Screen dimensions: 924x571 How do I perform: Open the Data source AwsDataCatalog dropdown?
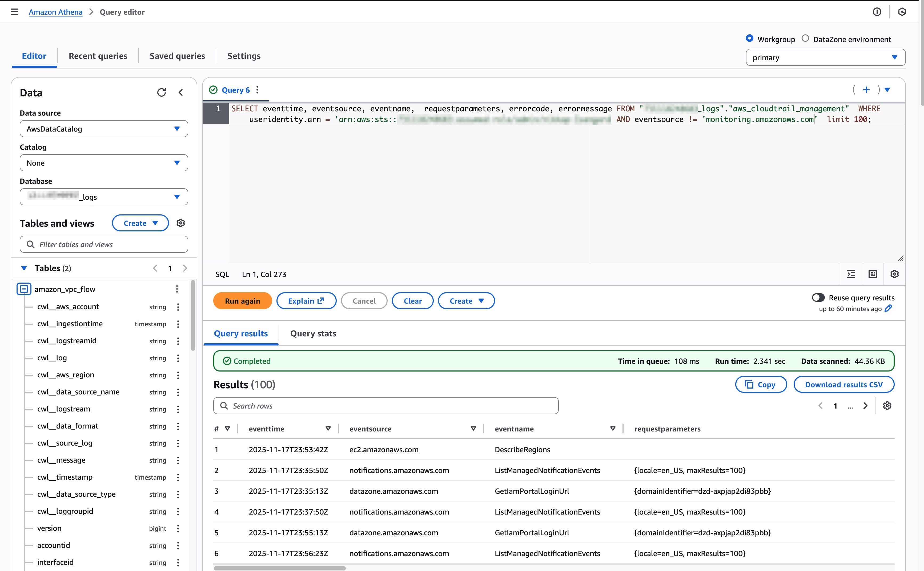click(x=103, y=129)
